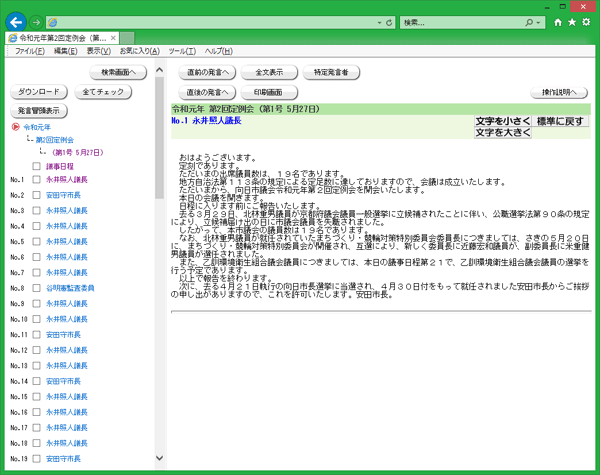The width and height of the screenshot is (600, 475).
Task: Select the 令和元年第2回定例会 browser tab
Action: pyautogui.click(x=61, y=38)
